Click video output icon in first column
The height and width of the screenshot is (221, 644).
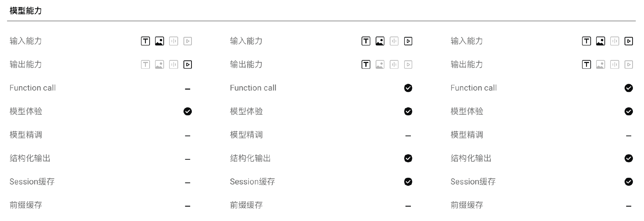click(x=187, y=64)
